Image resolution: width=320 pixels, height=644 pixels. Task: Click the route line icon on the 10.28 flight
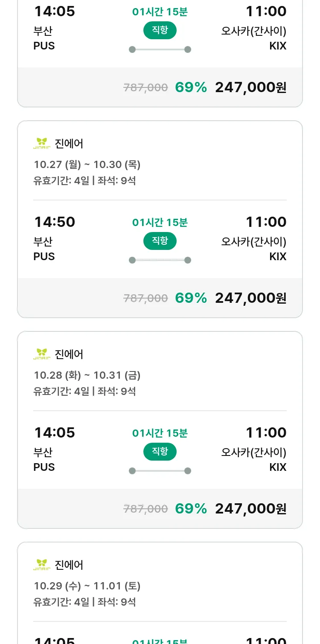click(160, 471)
